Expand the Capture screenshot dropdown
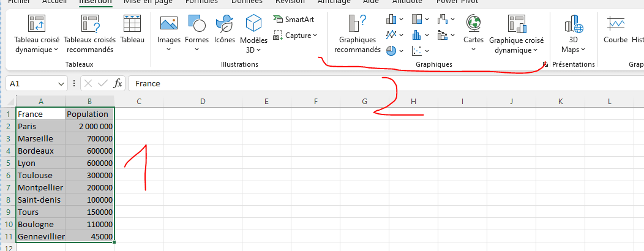The width and height of the screenshot is (644, 251). (x=295, y=36)
